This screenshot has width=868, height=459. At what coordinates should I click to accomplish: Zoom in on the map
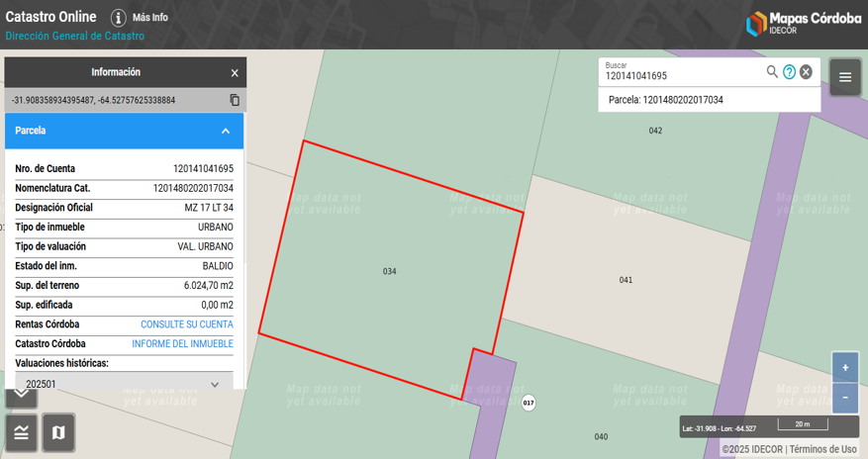tap(844, 367)
